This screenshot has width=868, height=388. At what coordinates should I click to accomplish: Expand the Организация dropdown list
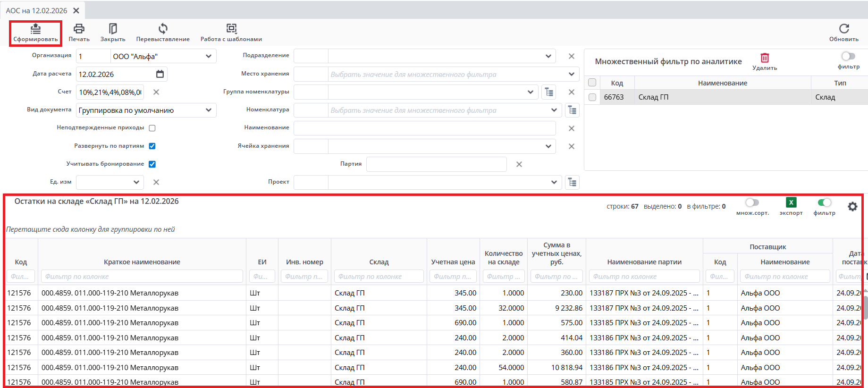click(208, 56)
